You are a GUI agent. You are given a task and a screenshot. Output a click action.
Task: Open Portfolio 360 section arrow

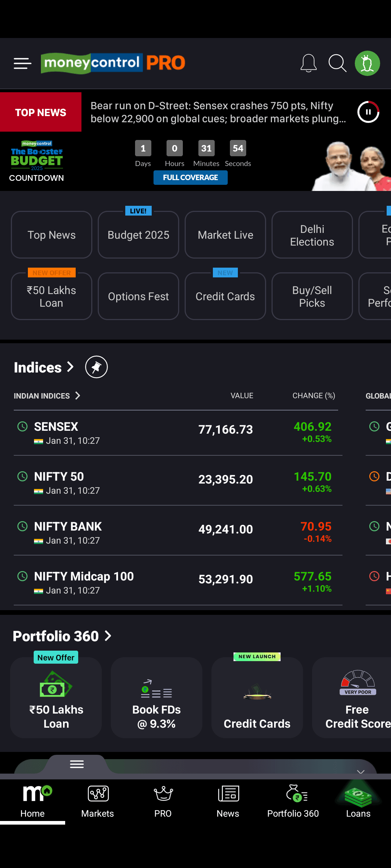click(108, 636)
